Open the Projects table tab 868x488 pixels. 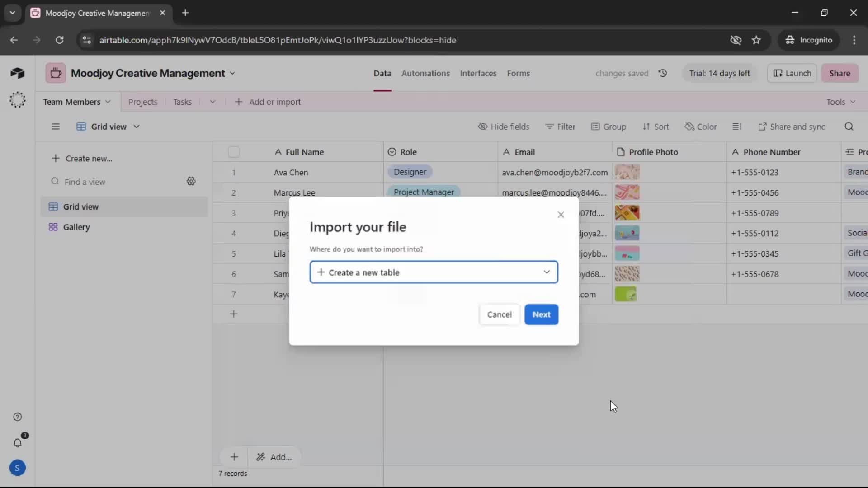(x=143, y=102)
